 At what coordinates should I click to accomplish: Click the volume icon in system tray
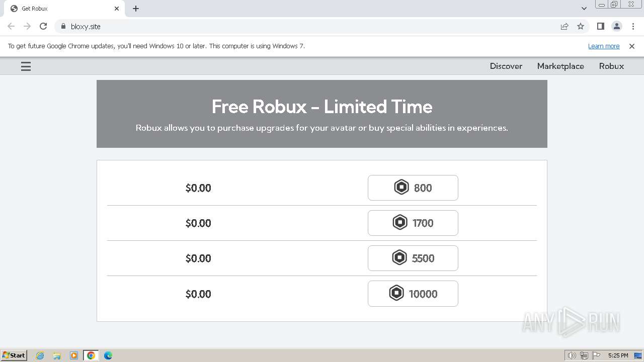pos(572,355)
